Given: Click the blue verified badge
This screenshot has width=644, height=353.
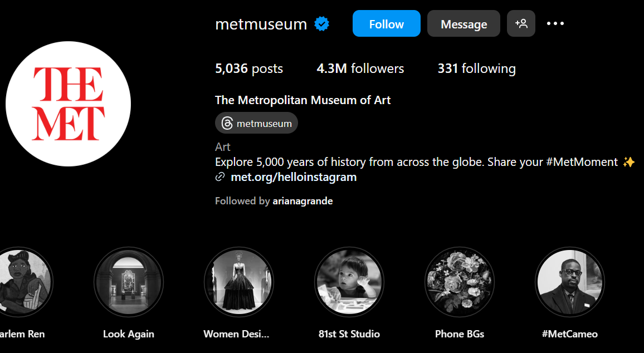Looking at the screenshot, I should [322, 24].
